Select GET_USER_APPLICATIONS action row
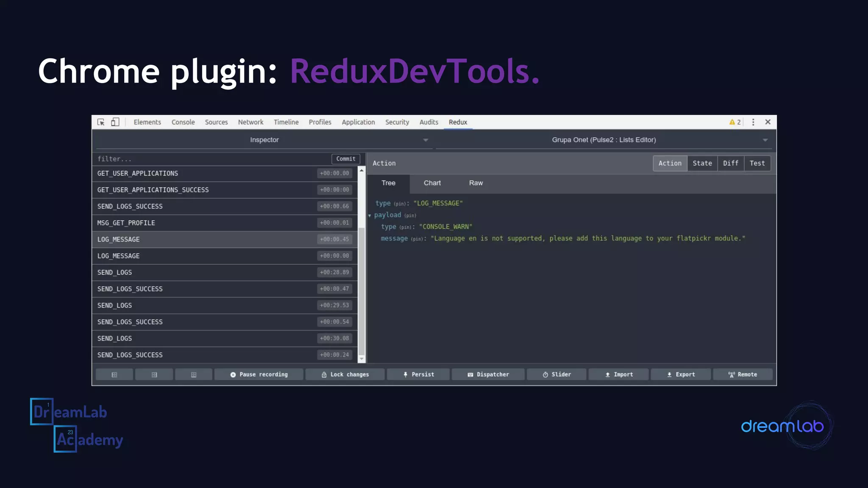 225,173
